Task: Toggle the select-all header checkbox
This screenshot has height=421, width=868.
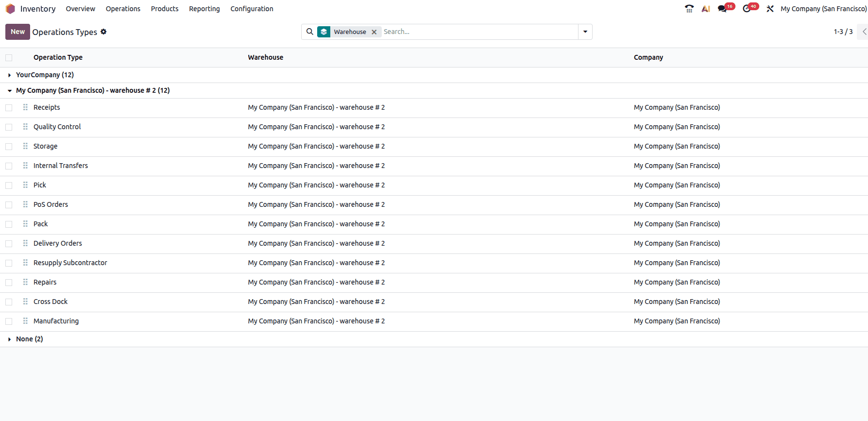Action: point(9,58)
